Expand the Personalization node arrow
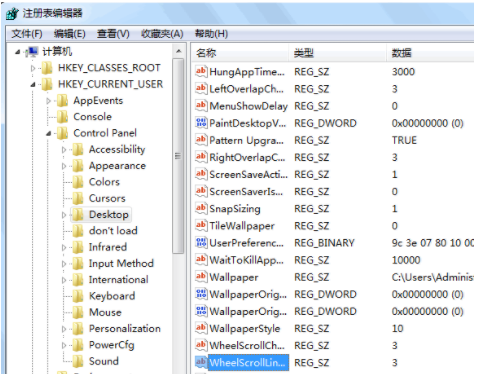Viewport: 477px width, 374px height. 64,329
